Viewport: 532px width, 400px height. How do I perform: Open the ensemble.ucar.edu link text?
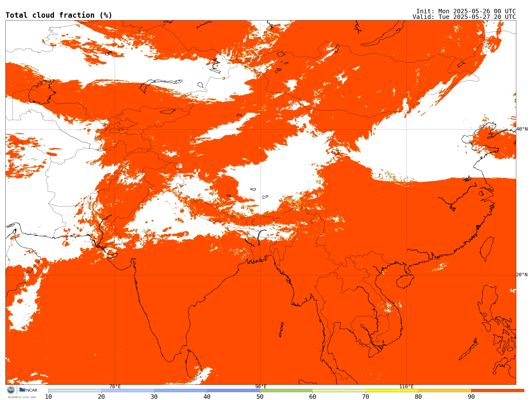tap(22, 397)
